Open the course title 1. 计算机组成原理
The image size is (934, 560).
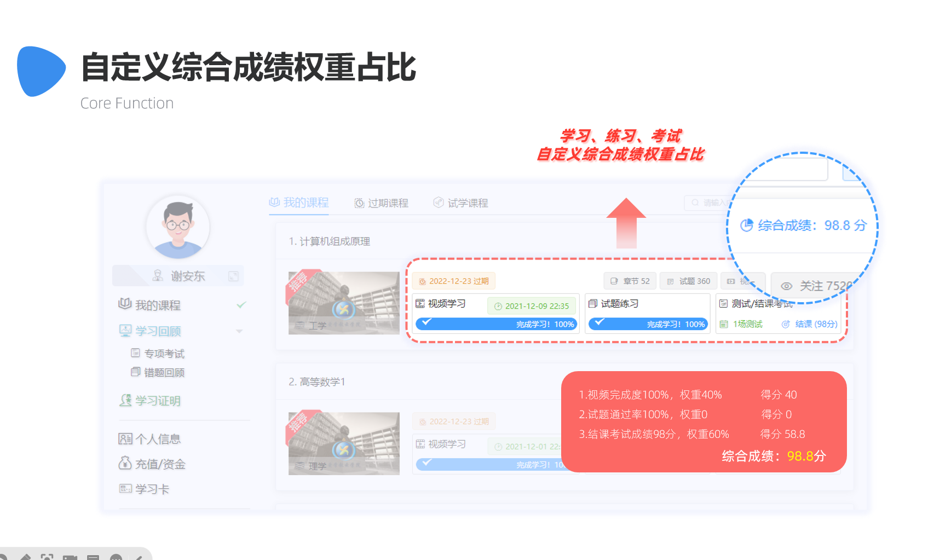(x=330, y=241)
